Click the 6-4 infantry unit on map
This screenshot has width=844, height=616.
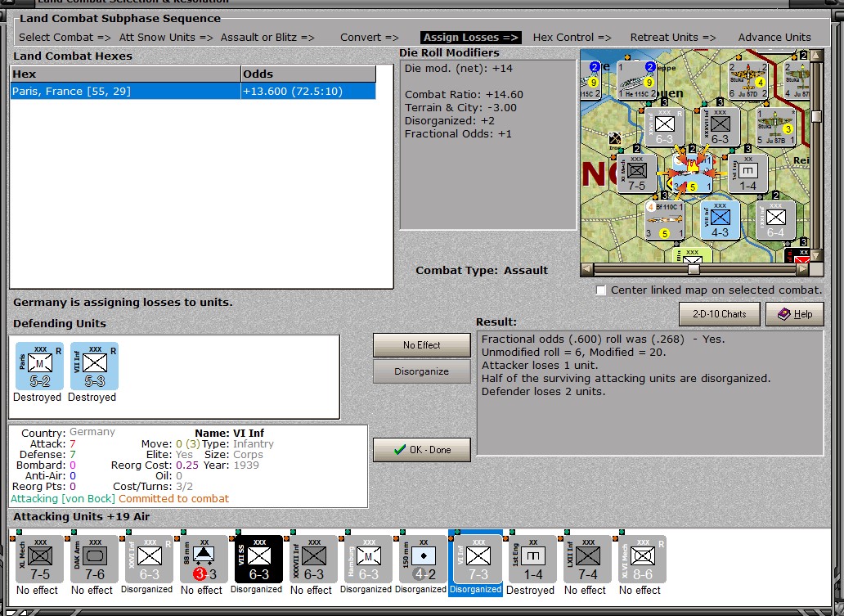pos(775,220)
